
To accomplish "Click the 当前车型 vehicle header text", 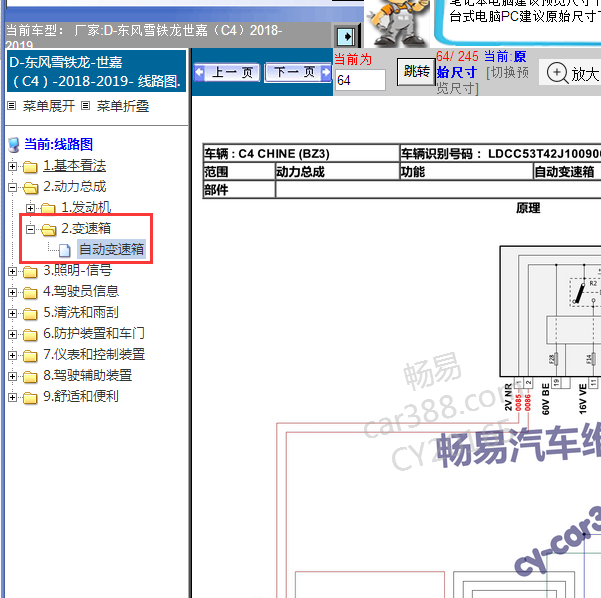I will coord(144,37).
